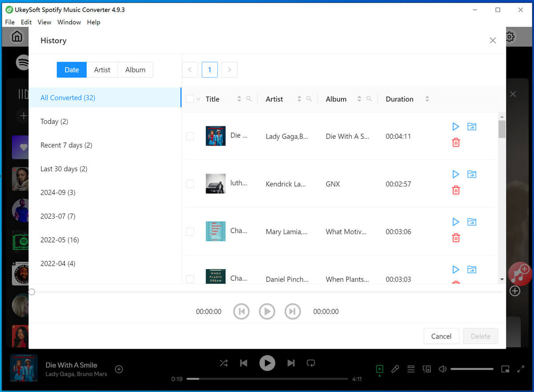
Task: Click the Cancel button
Action: [441, 336]
